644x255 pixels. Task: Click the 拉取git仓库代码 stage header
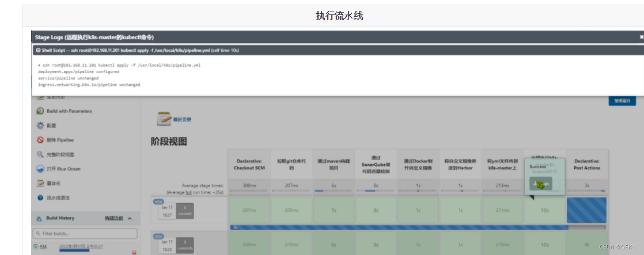pyautogui.click(x=291, y=164)
